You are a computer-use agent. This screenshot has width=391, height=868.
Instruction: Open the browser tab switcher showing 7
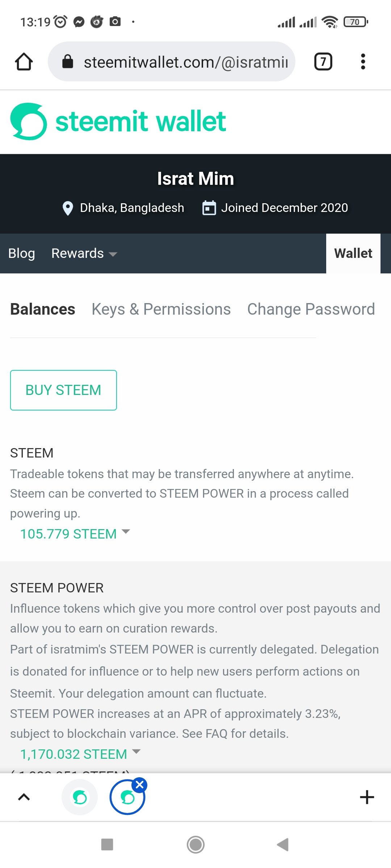[x=323, y=61]
